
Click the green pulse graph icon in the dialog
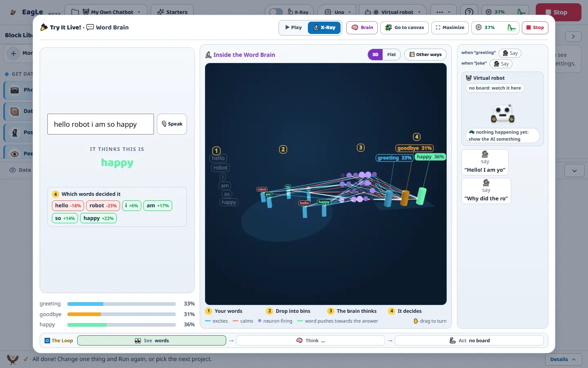511,27
